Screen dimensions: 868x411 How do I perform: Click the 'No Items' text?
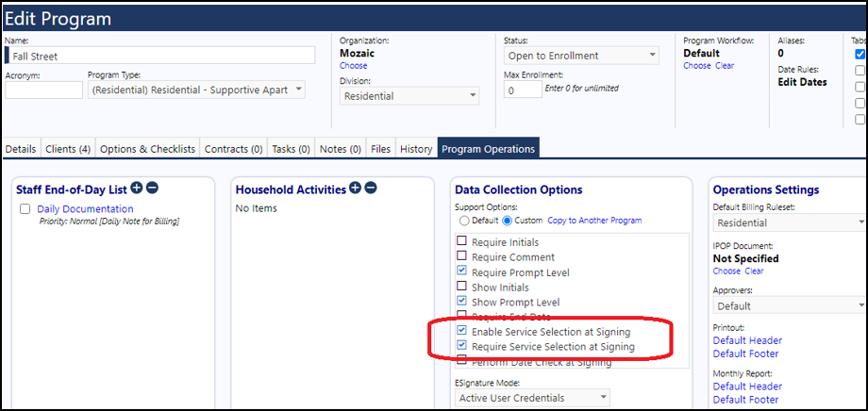point(257,208)
